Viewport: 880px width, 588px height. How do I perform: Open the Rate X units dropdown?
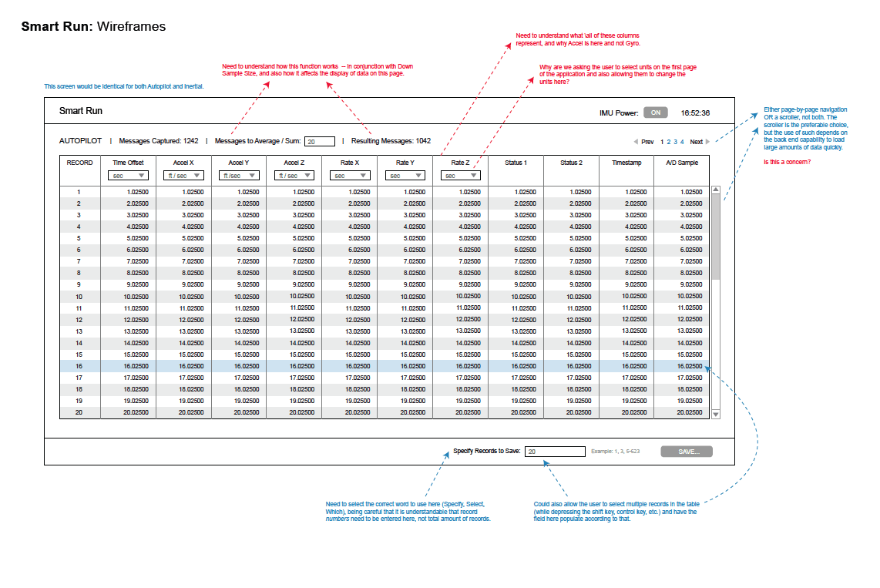pyautogui.click(x=349, y=176)
